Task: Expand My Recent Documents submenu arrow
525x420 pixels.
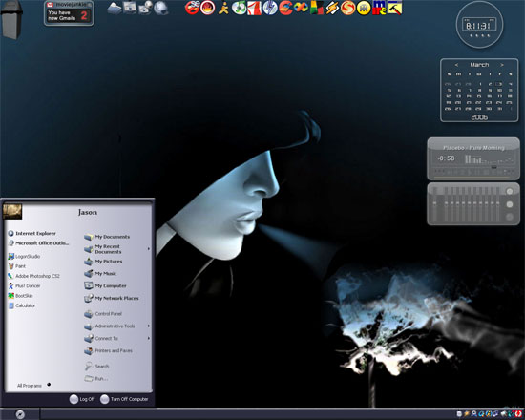Action: 148,249
